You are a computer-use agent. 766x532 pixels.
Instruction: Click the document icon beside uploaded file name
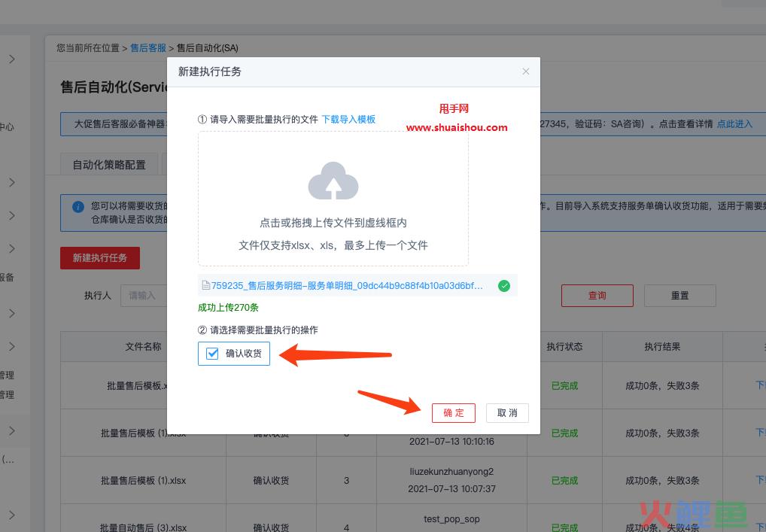click(205, 286)
